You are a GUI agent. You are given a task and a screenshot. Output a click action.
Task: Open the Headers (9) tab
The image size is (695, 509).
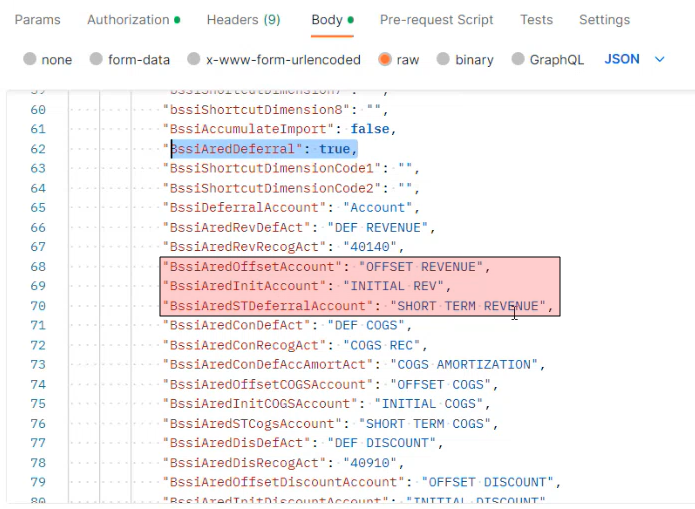tap(243, 20)
